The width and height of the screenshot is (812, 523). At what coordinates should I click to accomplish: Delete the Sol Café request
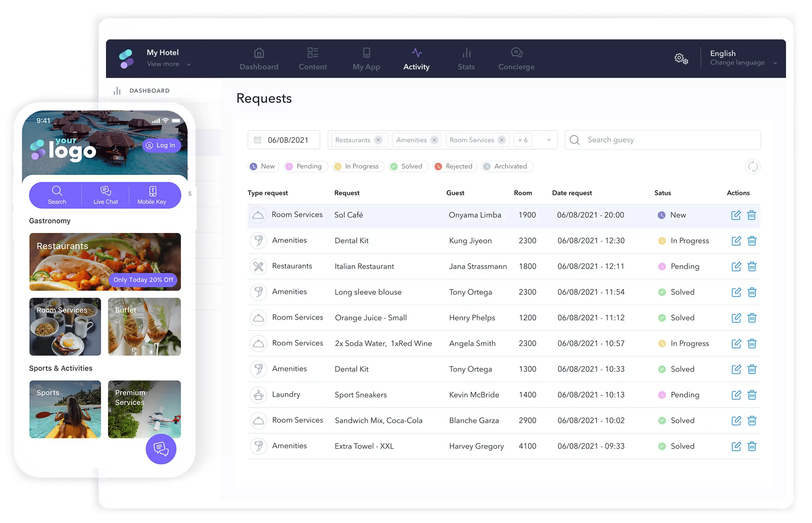click(x=752, y=215)
